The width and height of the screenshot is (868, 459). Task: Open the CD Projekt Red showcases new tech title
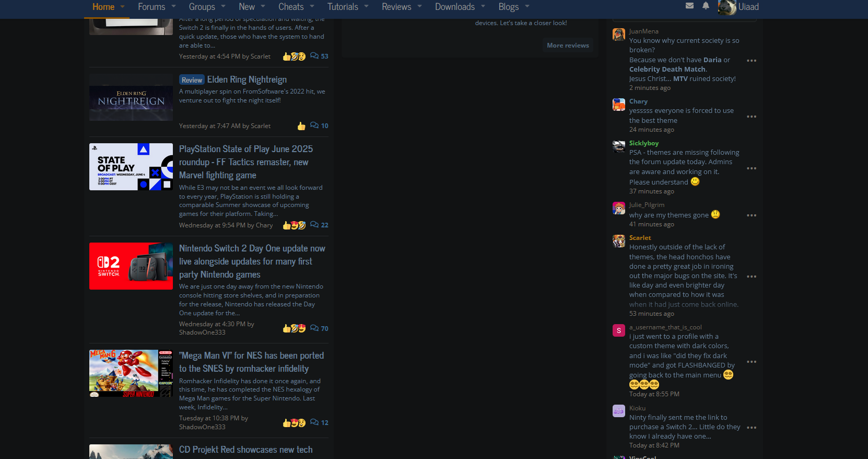245,450
